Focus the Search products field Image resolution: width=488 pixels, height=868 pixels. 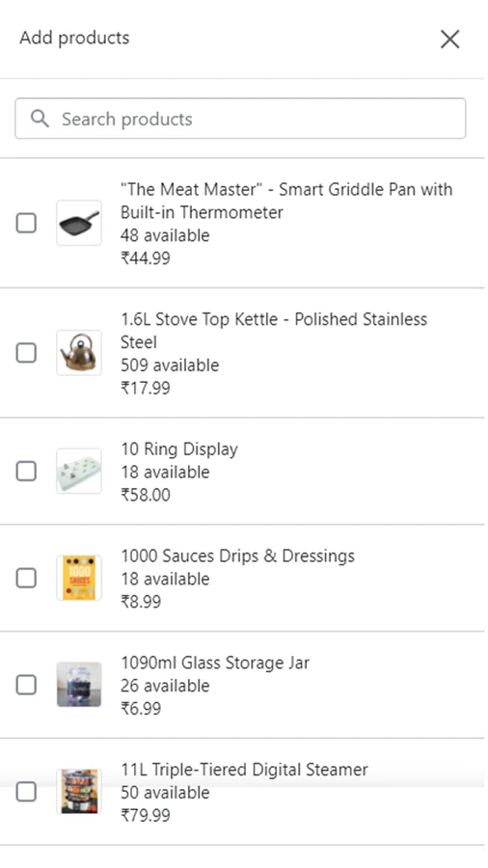[x=240, y=119]
